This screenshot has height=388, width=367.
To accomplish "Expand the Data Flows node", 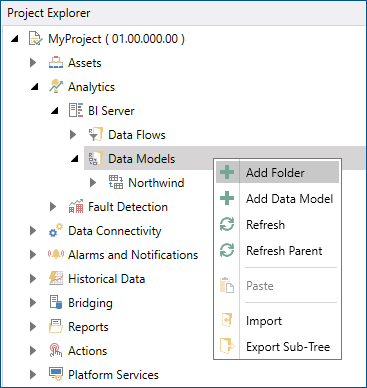I will tap(73, 135).
